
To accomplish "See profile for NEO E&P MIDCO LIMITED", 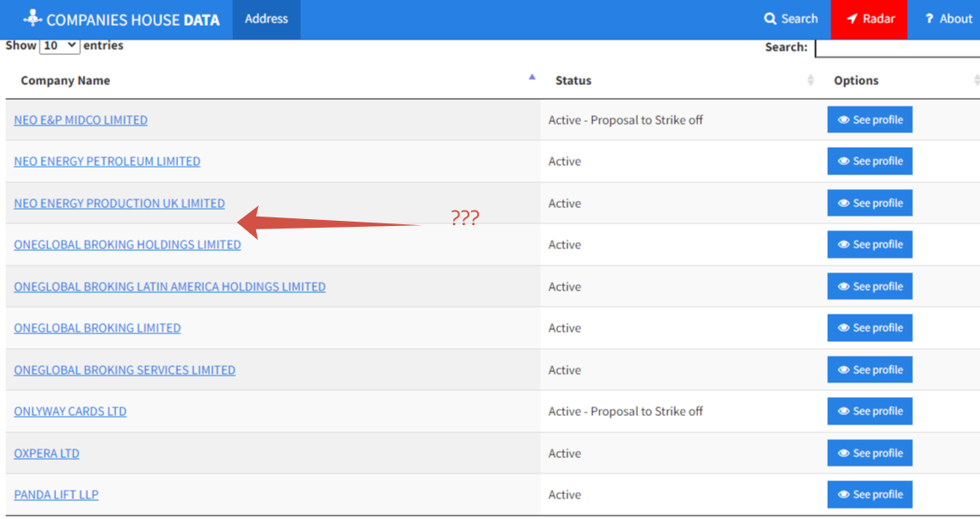I will pyautogui.click(x=869, y=120).
